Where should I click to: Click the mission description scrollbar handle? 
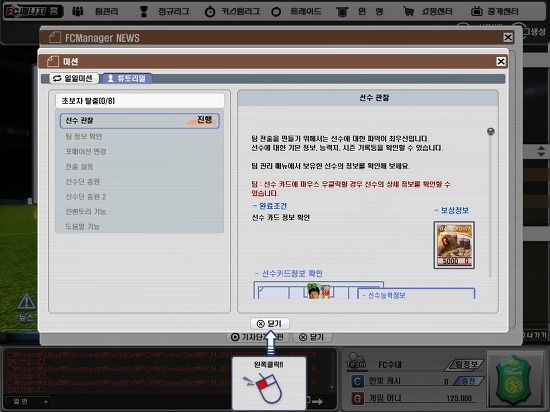491,131
